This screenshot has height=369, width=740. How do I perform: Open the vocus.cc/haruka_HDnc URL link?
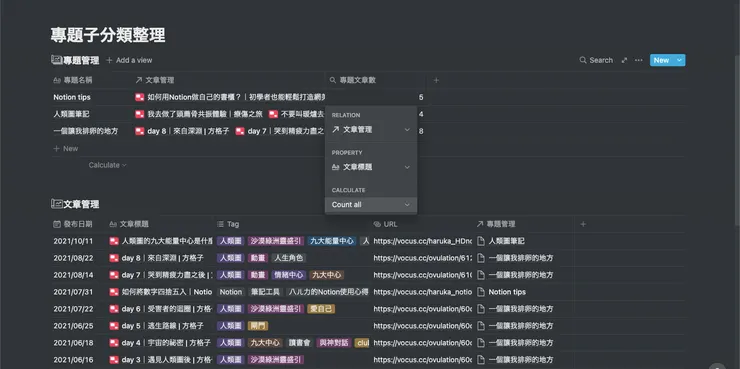[x=422, y=241]
